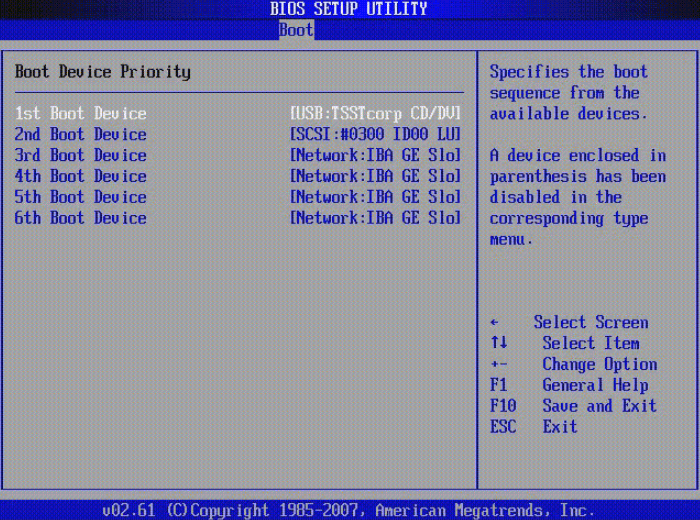Click the up-down arrows Select Item icon

point(498,344)
